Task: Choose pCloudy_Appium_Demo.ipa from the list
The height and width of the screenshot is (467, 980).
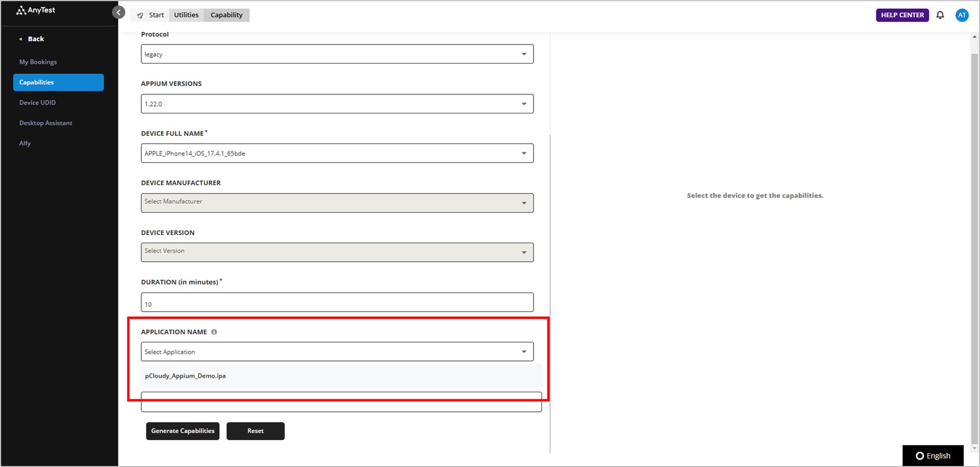Action: [x=342, y=376]
